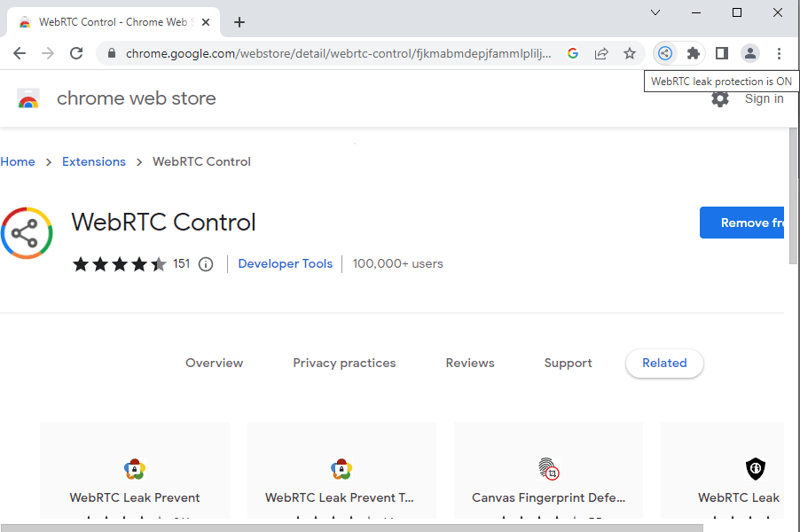This screenshot has width=800, height=532.
Task: Click the vertical page scrollbar
Action: [794, 196]
